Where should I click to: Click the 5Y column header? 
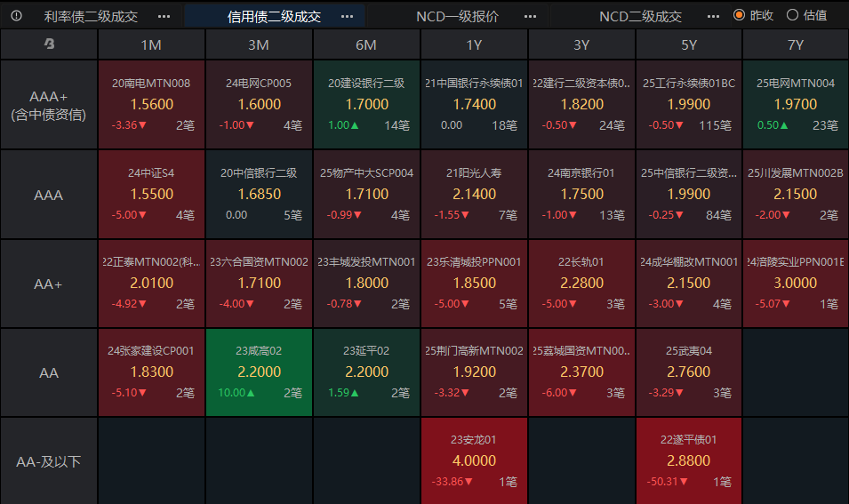click(689, 44)
